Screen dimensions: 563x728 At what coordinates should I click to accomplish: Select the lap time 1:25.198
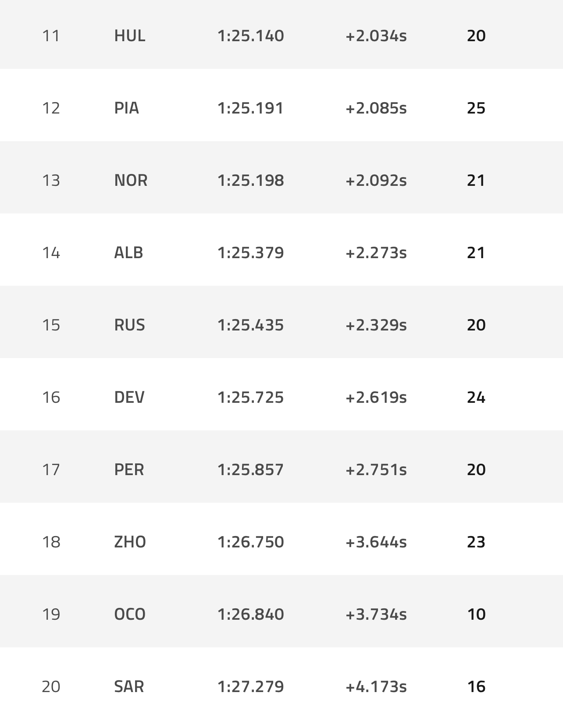(x=251, y=180)
